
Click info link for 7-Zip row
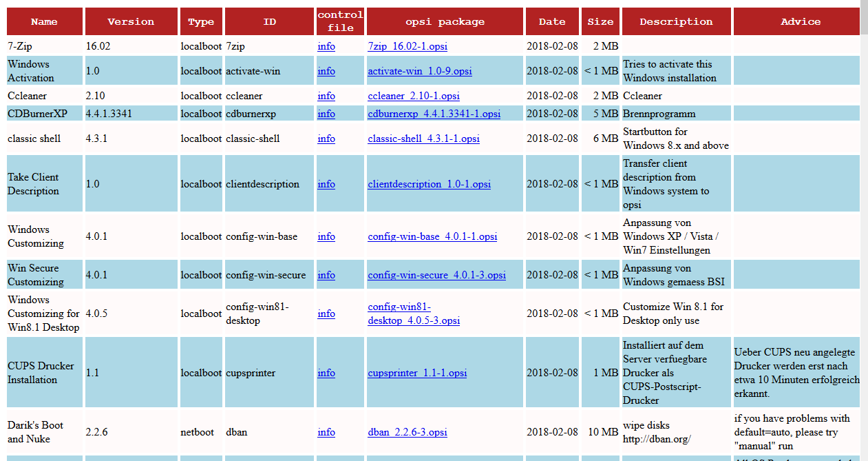326,46
